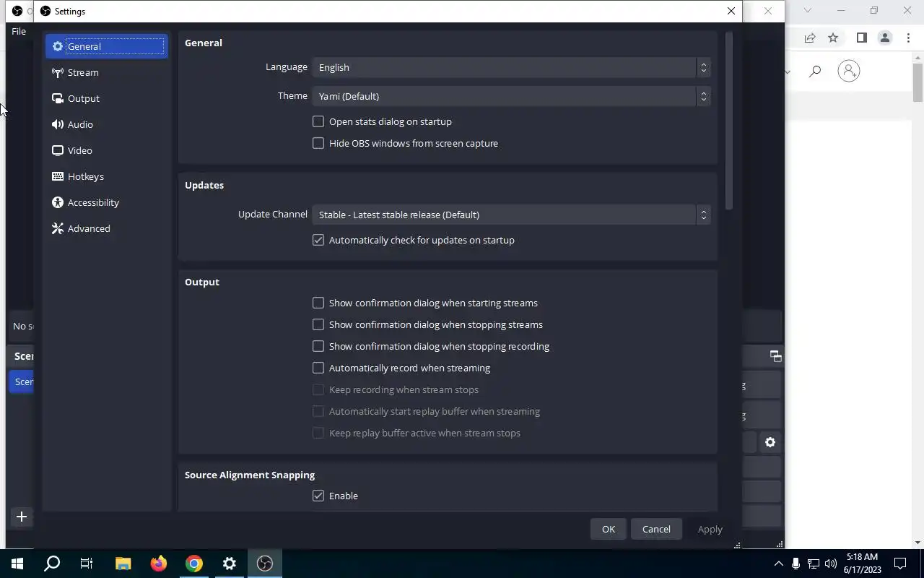Open the Hotkeys settings category
This screenshot has height=578, width=924.
[x=106, y=176]
